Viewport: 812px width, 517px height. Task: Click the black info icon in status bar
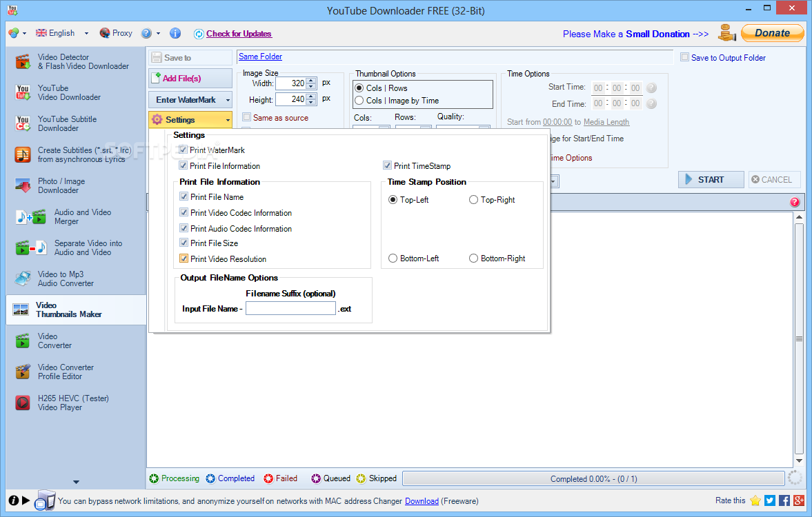[x=14, y=500]
